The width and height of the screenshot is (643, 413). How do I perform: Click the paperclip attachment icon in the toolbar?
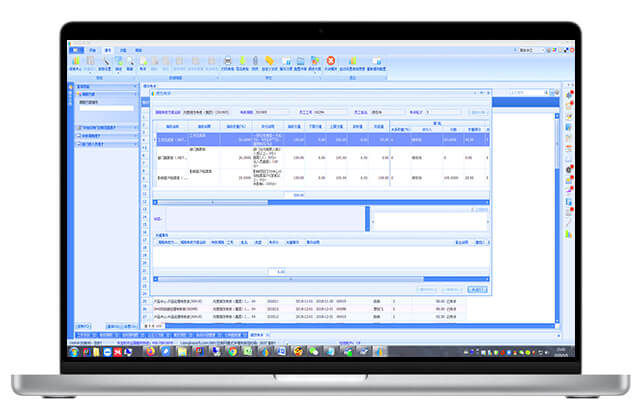[255, 60]
